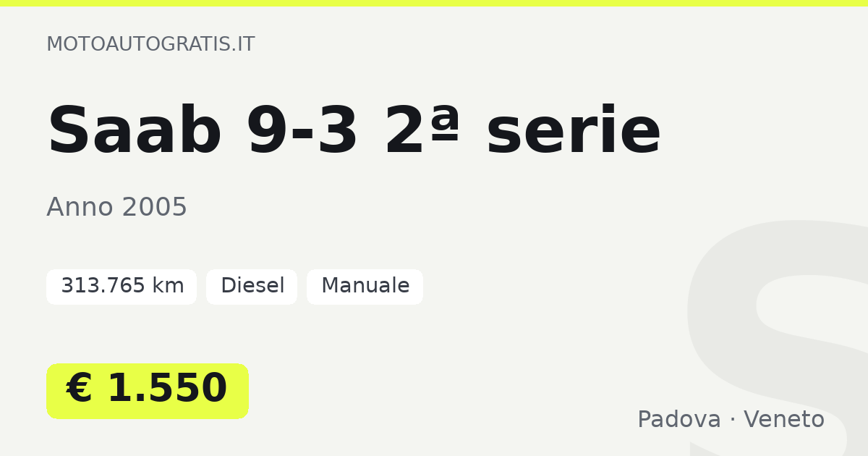
Task: Click the ordinal 2ª in title
Action: 422,131
